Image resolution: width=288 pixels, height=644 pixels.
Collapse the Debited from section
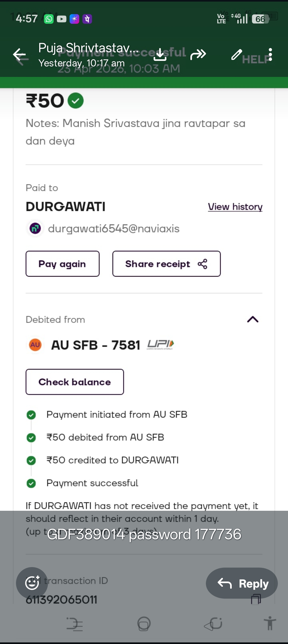(253, 319)
